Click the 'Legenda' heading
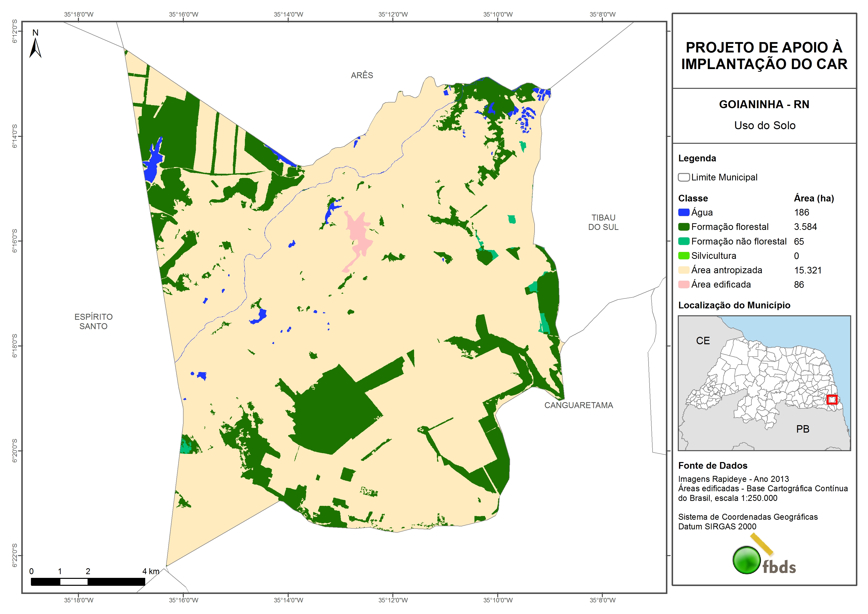The image size is (868, 614). pyautogui.click(x=697, y=158)
